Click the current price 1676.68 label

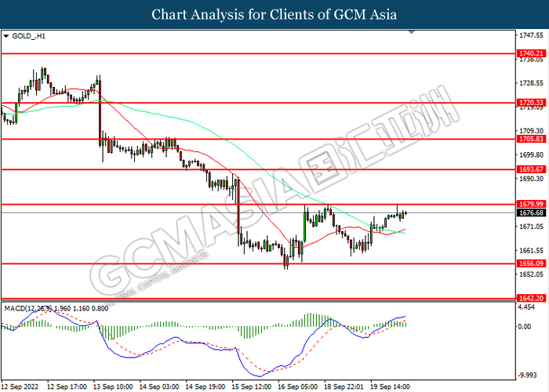[x=531, y=212]
